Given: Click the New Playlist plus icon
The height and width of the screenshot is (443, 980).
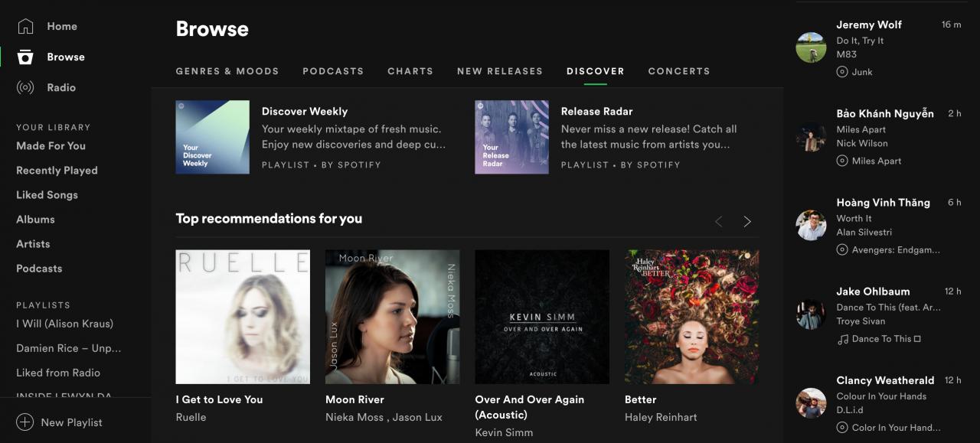Looking at the screenshot, I should [25, 422].
